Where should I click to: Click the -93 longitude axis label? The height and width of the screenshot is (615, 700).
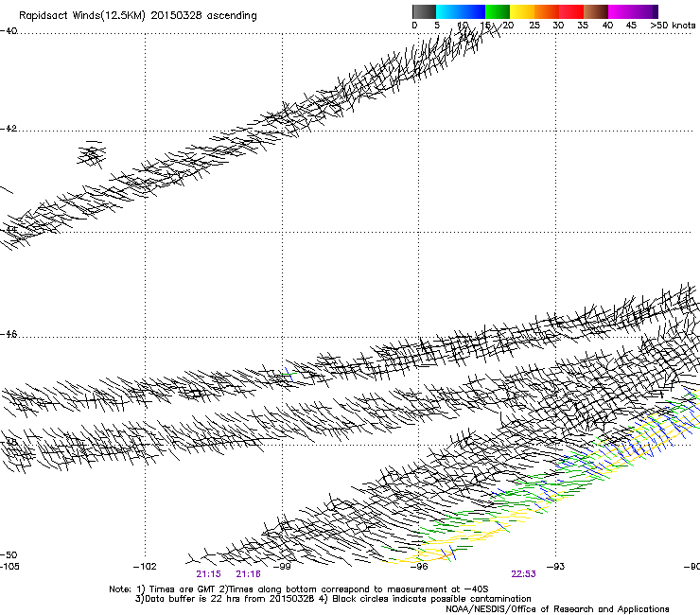click(556, 567)
